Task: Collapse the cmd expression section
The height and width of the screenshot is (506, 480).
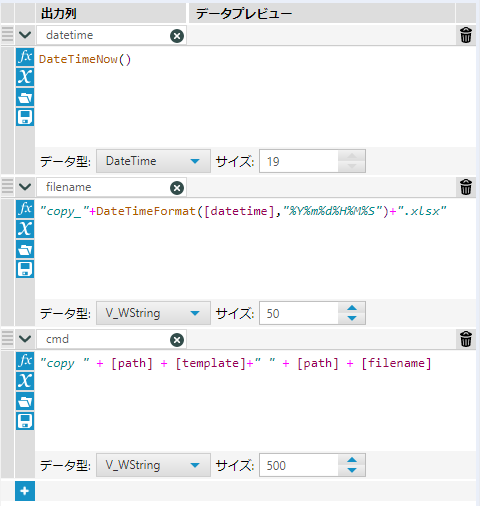Action: point(25,339)
